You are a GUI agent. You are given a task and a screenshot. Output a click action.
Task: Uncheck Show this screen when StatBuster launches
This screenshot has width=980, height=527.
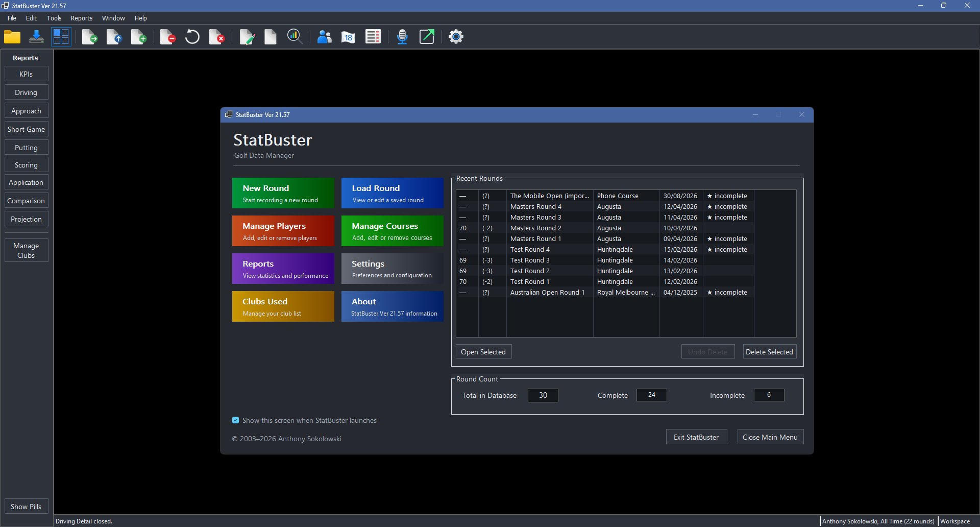point(235,420)
